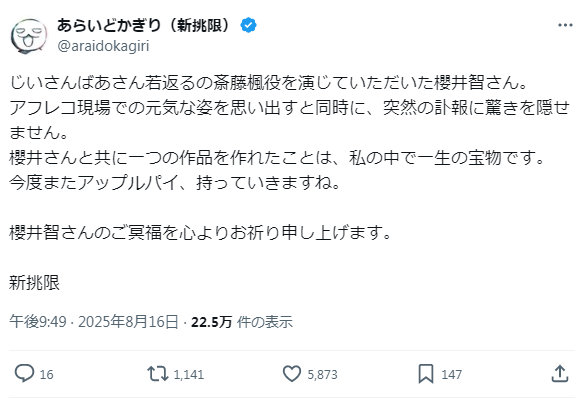583x399 pixels.
Task: Click the repost count 1,141
Action: point(189,374)
